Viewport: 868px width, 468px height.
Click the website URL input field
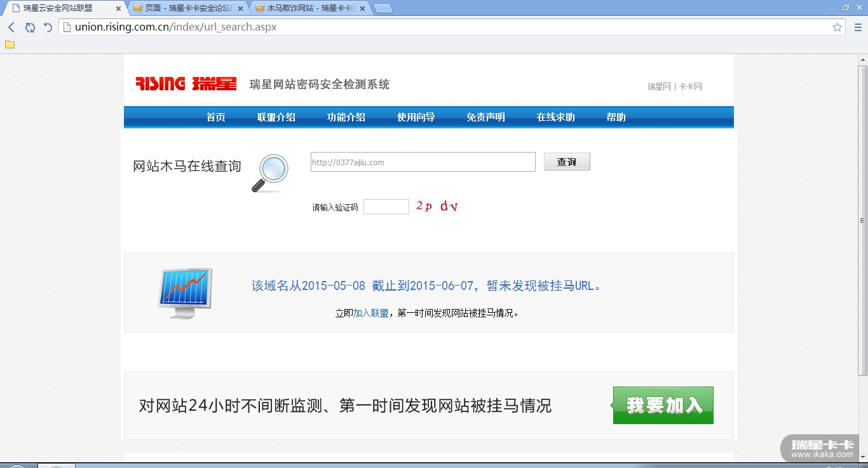pos(423,162)
